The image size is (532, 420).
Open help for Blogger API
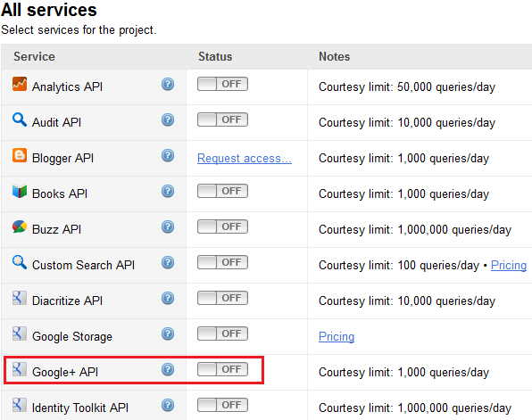168,155
